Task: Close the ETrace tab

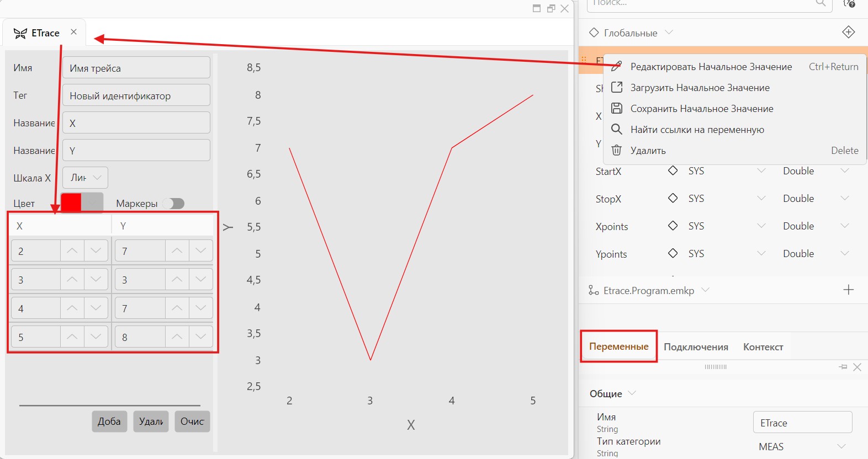Action: tap(73, 32)
